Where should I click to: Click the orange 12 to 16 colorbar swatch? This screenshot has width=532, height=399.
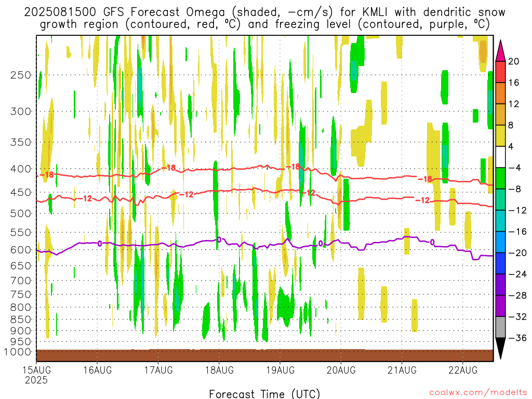(x=500, y=94)
